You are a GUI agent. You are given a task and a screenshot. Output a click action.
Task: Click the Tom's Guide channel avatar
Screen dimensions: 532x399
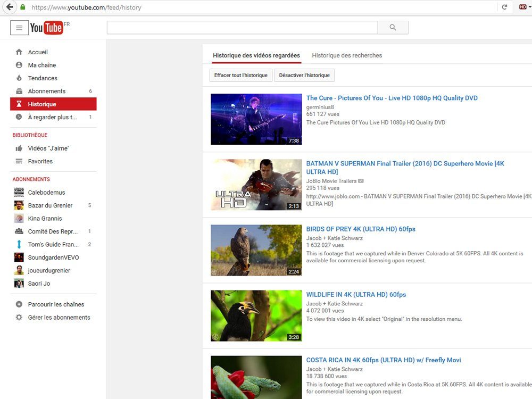(x=19, y=244)
